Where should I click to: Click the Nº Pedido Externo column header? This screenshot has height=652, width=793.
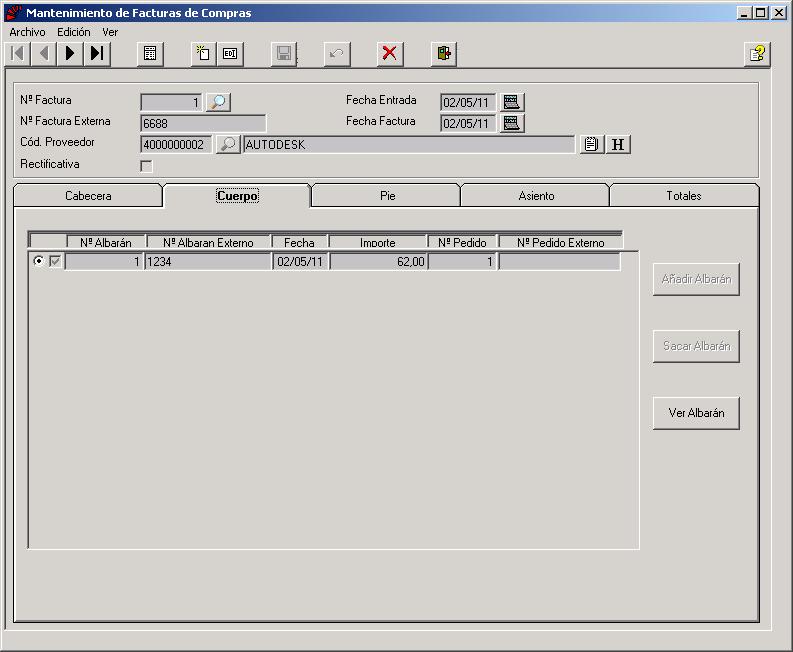[x=560, y=242]
